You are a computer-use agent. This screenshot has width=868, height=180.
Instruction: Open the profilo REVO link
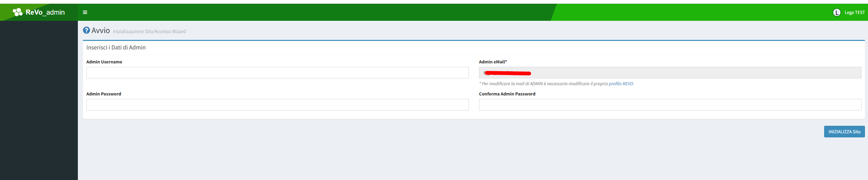621,84
